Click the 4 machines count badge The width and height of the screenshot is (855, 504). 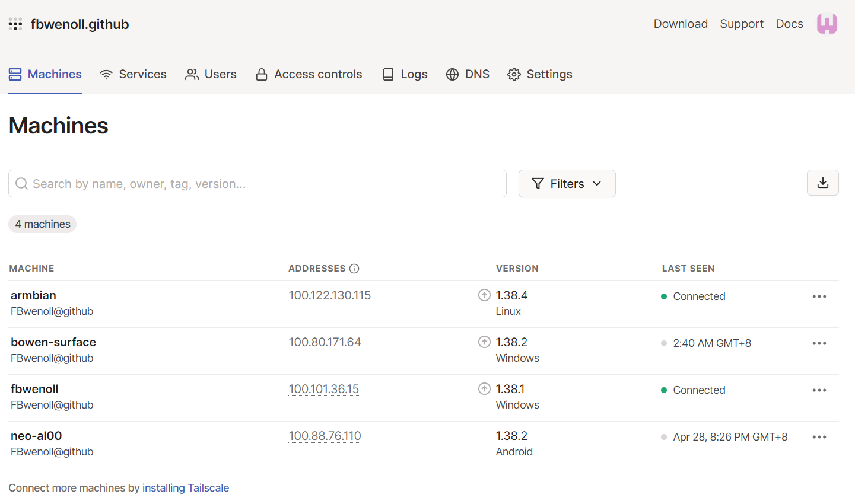pyautogui.click(x=43, y=224)
